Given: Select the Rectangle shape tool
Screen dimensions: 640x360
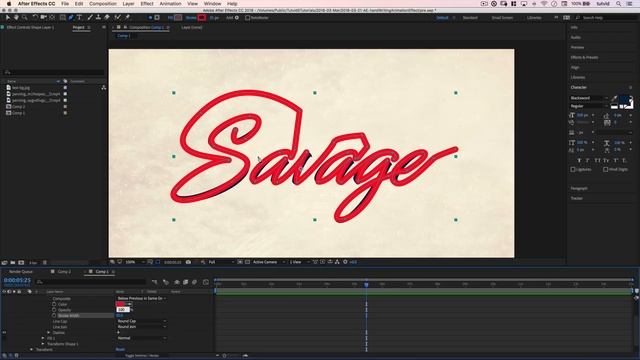Looking at the screenshot, I should pyautogui.click(x=62, y=18).
